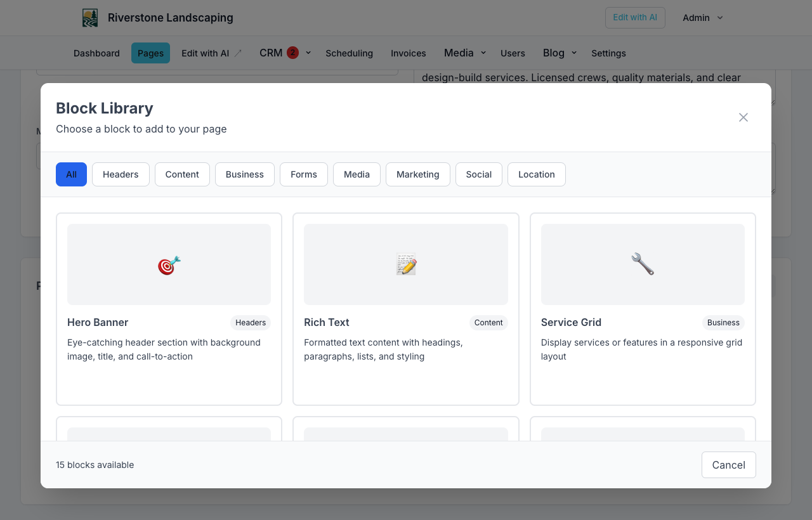The height and width of the screenshot is (520, 812).
Task: Click the Hero Banner description text
Action: pos(164,349)
